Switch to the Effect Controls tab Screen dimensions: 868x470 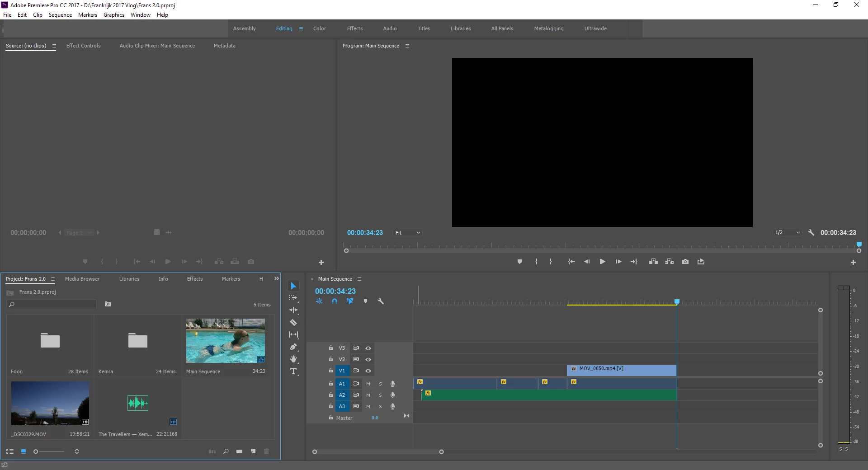tap(84, 46)
